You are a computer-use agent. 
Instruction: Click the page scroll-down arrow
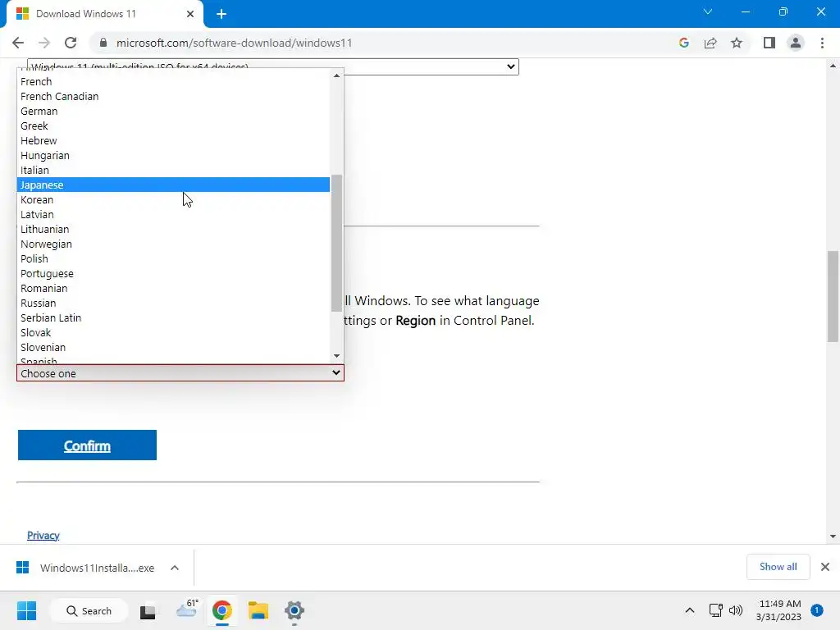click(833, 536)
